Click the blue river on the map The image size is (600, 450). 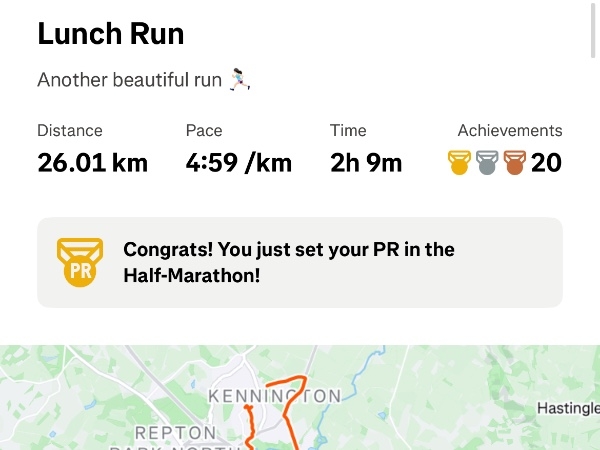click(362, 377)
